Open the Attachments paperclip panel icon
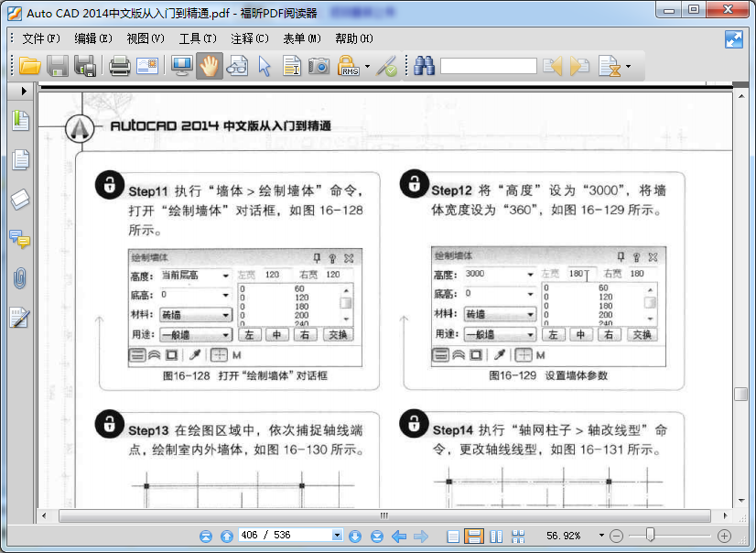The height and width of the screenshot is (553, 756). (x=20, y=278)
